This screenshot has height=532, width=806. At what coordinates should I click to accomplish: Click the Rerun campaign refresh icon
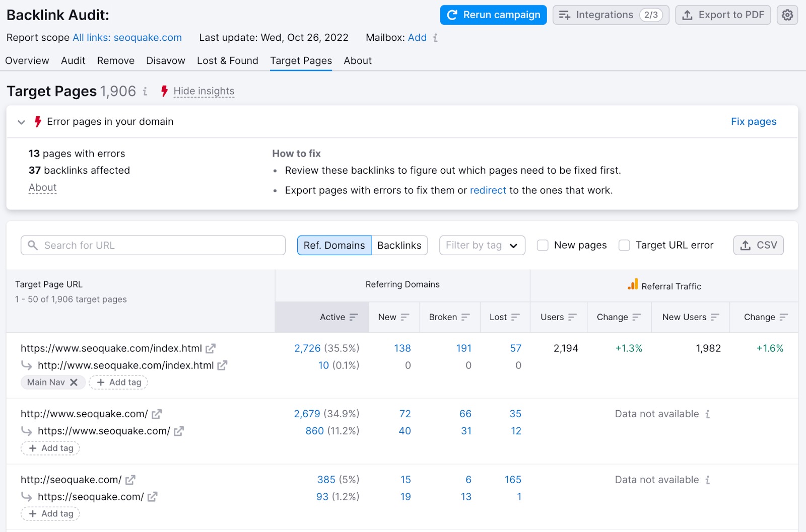(x=452, y=15)
